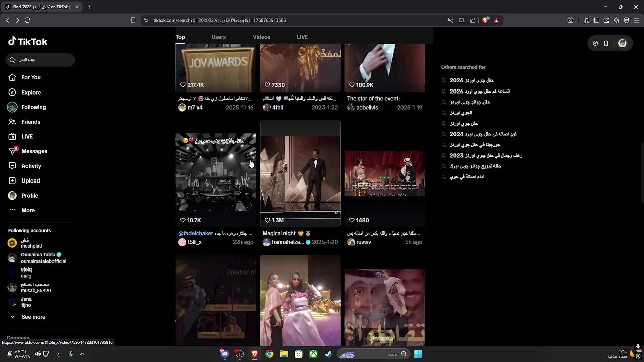Screen dimensions: 644x362
Task: Select the Top results tab
Action: 180,37
